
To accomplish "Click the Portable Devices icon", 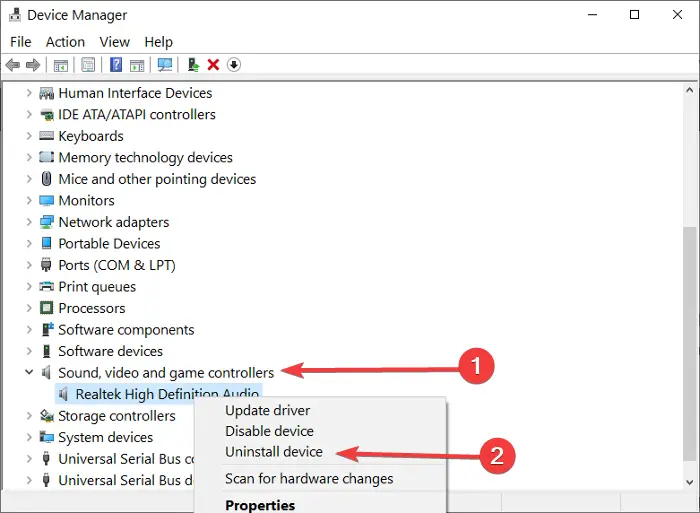I will pyautogui.click(x=46, y=243).
